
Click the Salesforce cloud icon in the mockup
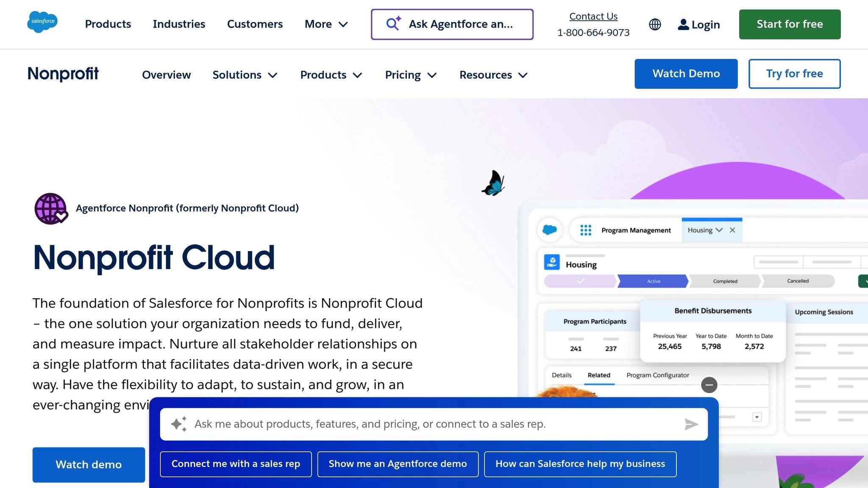click(550, 230)
